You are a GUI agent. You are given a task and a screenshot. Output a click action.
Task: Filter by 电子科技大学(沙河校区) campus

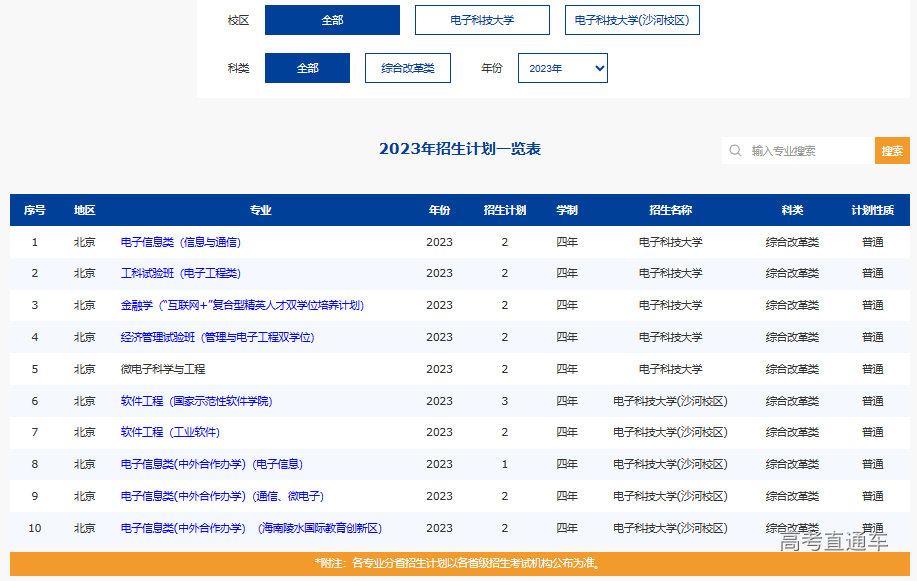[632, 20]
